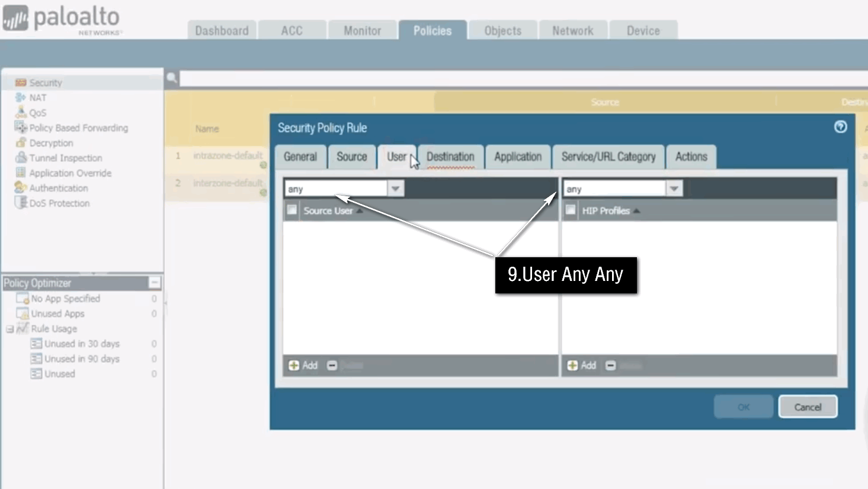Select Authentication in the policies sidebar

(x=59, y=188)
